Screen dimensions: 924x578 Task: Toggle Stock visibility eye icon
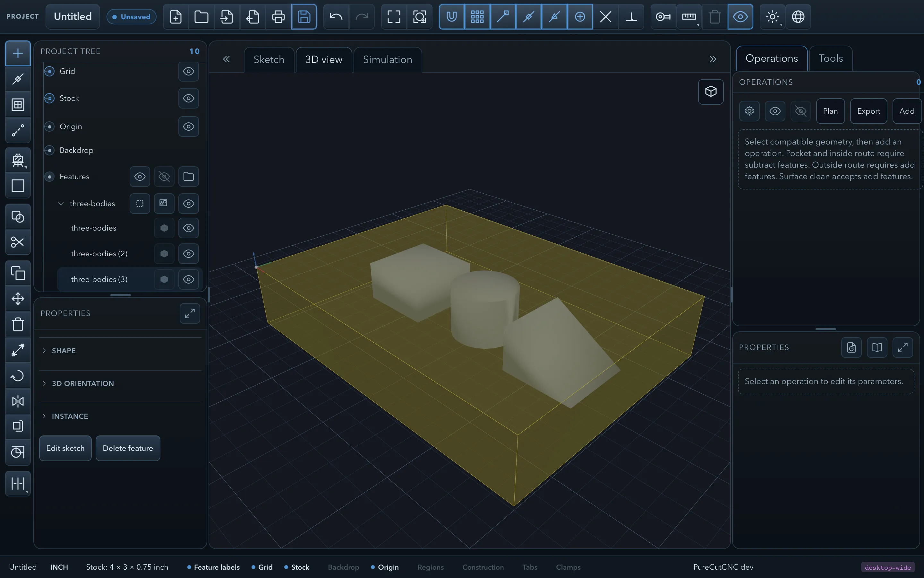[189, 98]
